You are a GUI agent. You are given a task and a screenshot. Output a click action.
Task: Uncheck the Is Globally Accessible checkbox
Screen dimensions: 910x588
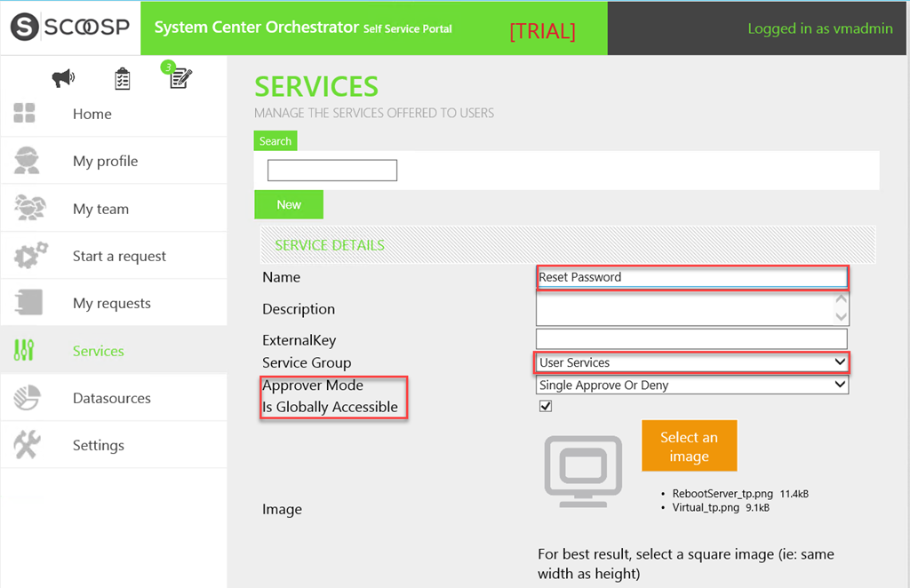pyautogui.click(x=546, y=406)
